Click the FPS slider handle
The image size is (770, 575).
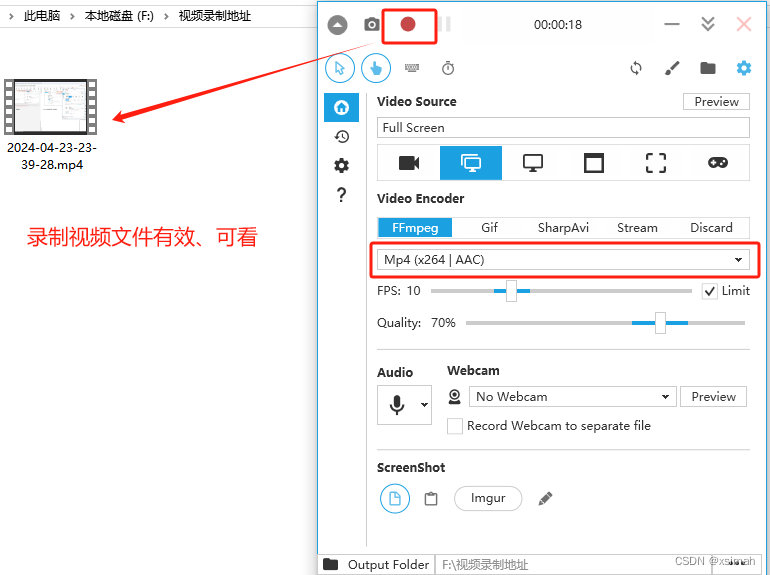pos(511,291)
